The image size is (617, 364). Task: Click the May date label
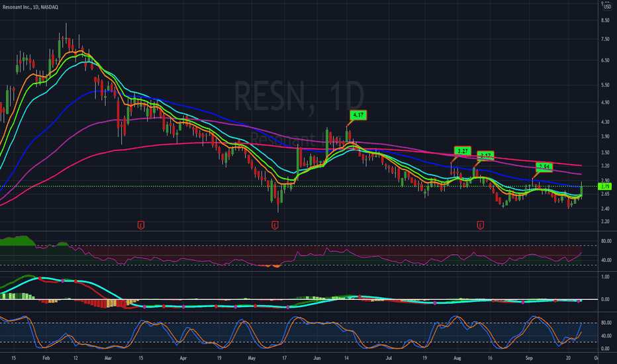[x=252, y=358]
